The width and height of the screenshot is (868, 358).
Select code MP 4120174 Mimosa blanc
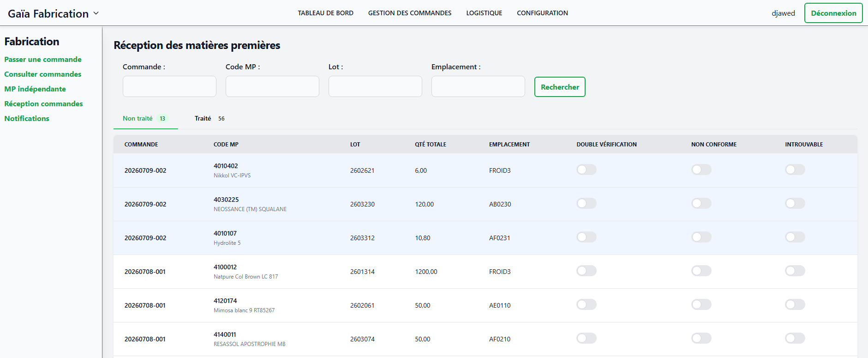[x=244, y=305]
